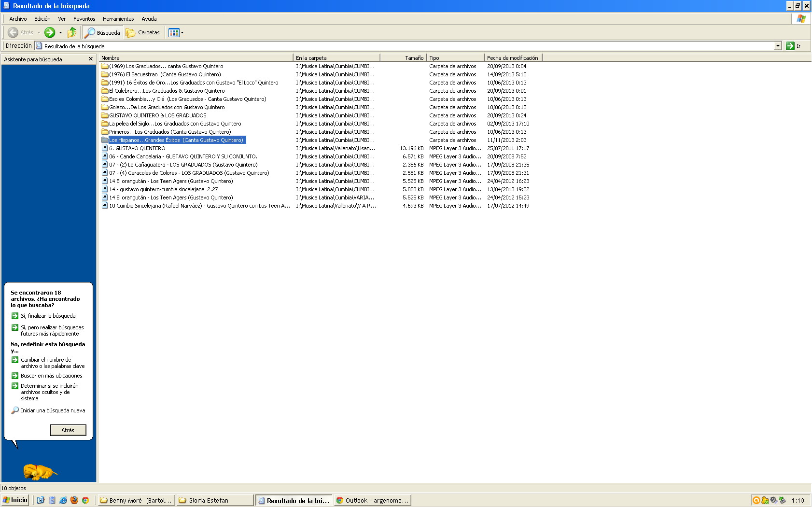Screen dimensions: 812x507
Task: Expand the Views dropdown arrow
Action: coord(182,33)
